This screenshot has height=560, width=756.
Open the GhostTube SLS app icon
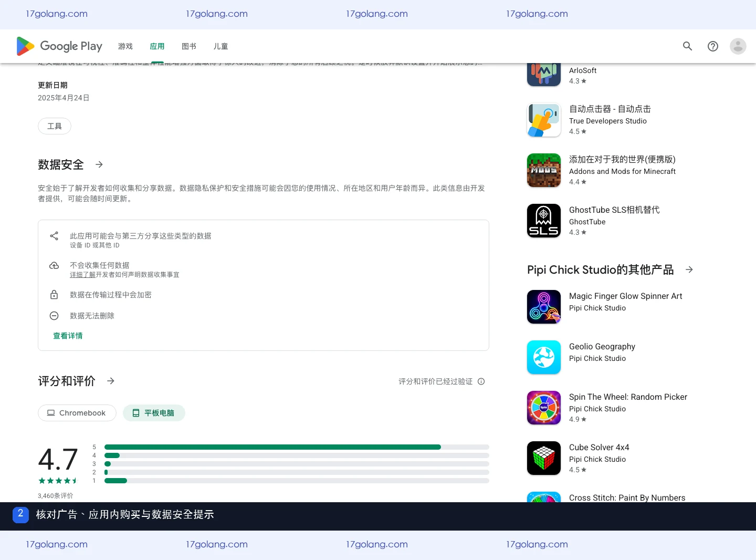[544, 221]
